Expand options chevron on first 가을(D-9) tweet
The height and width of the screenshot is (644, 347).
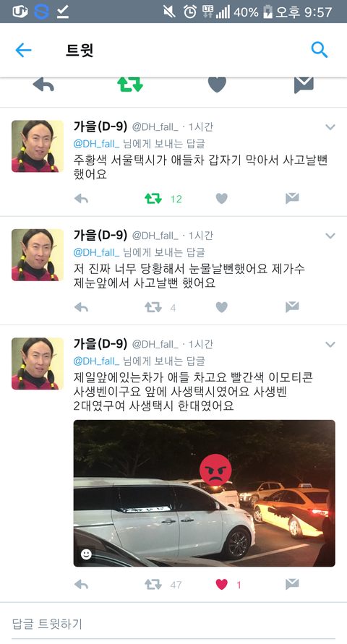click(x=330, y=127)
